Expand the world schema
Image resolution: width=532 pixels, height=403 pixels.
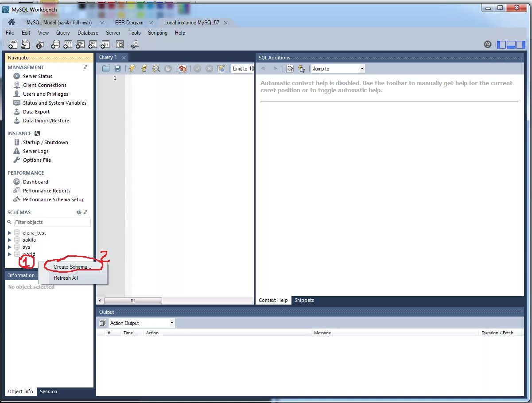point(10,254)
